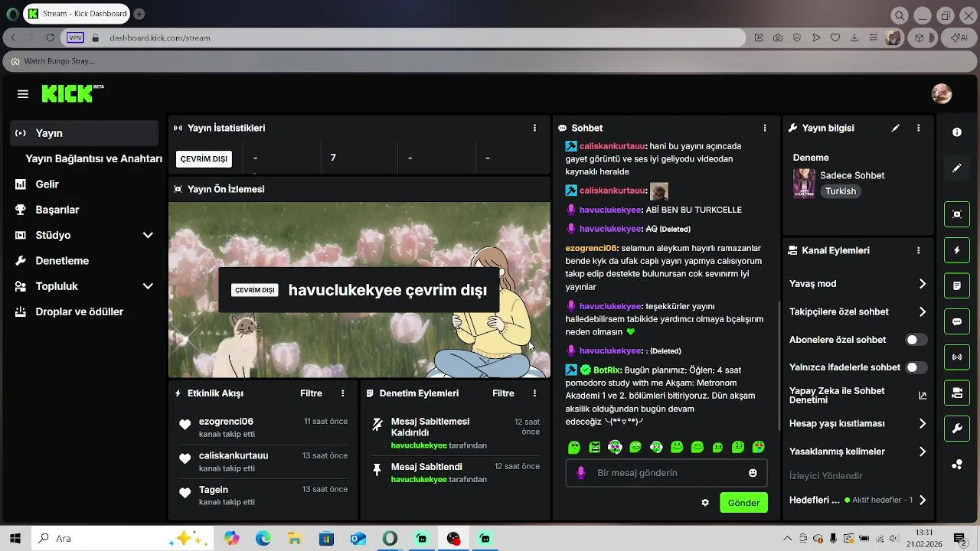Click the VPN badge in address bar

(x=74, y=37)
